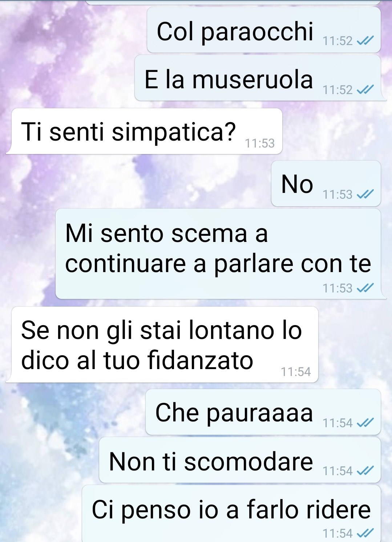Select the 'Ci penso io a farlo ridere' bubble
Viewport: 392px width, 542px height.
click(231, 514)
